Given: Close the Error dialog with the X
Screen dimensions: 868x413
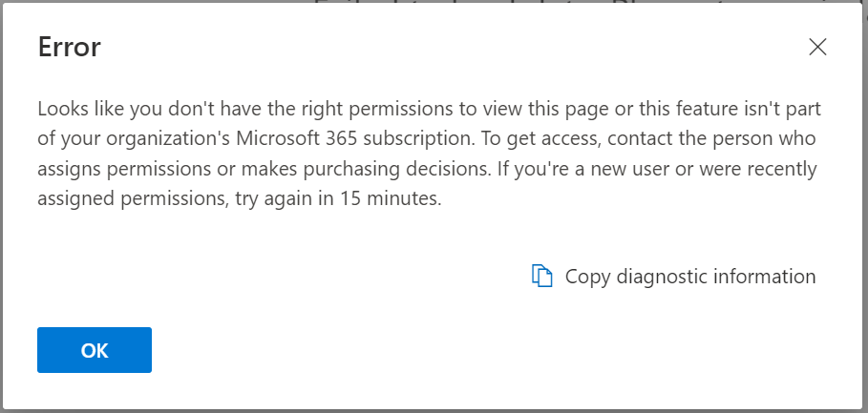Looking at the screenshot, I should coord(817,48).
